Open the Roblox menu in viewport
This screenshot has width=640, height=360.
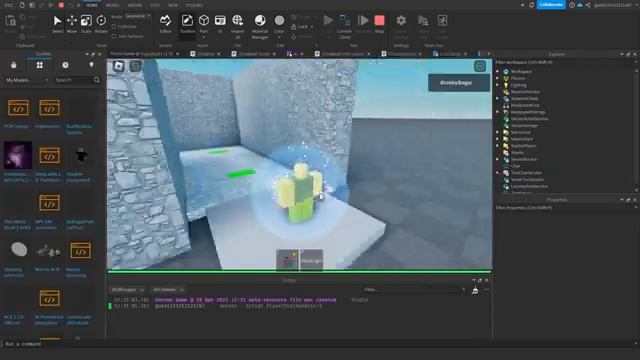(x=118, y=66)
